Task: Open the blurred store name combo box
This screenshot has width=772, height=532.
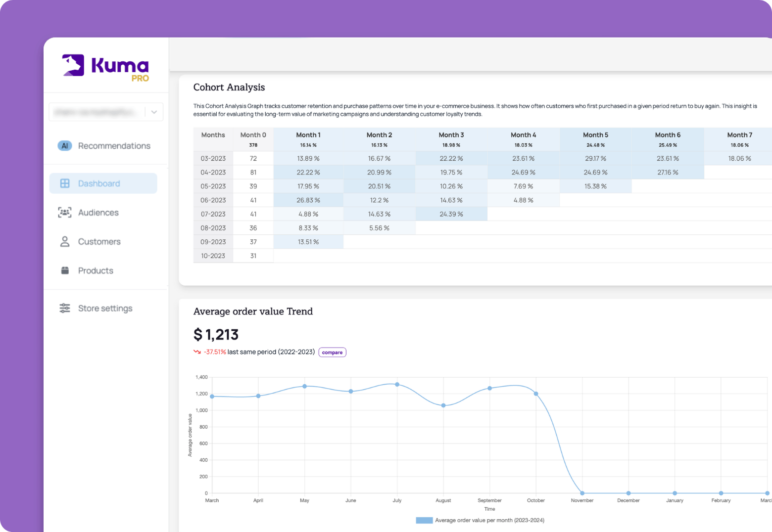Action: tap(106, 112)
